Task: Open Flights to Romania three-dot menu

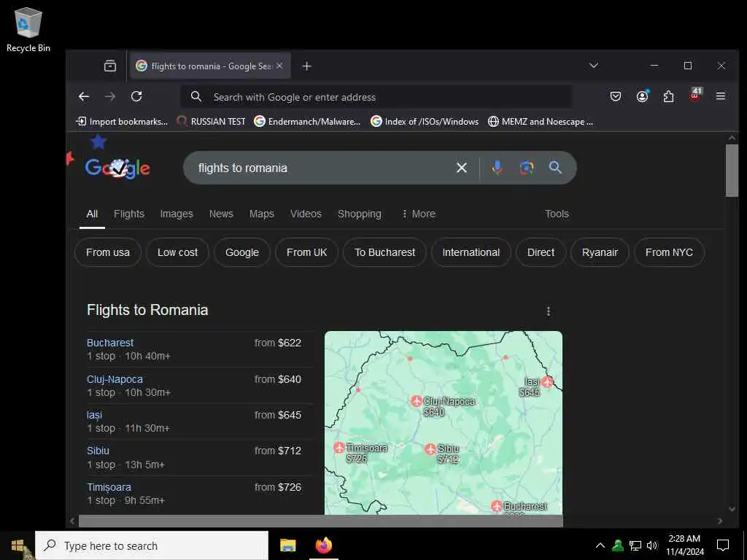Action: click(x=549, y=311)
